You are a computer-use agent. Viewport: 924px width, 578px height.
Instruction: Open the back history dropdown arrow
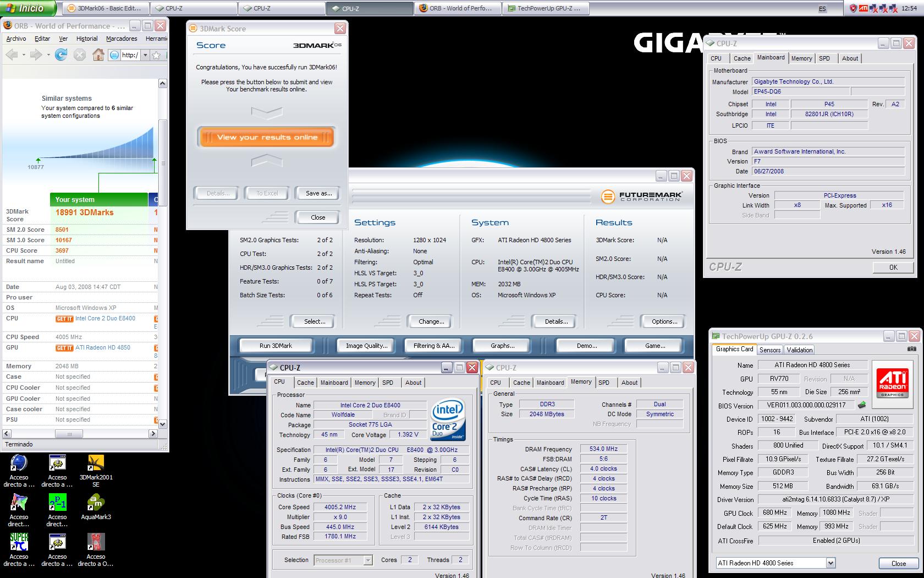coord(24,55)
